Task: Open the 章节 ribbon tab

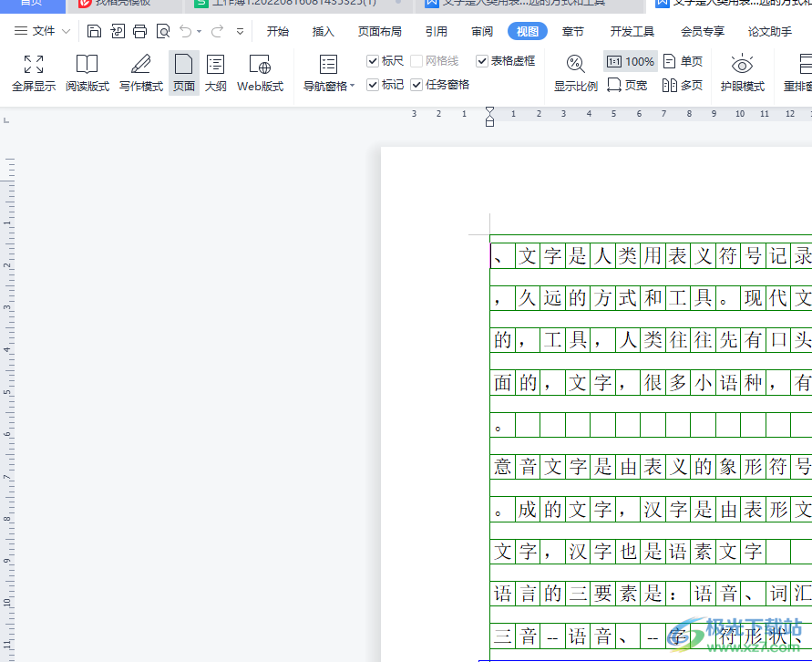Action: pyautogui.click(x=572, y=32)
